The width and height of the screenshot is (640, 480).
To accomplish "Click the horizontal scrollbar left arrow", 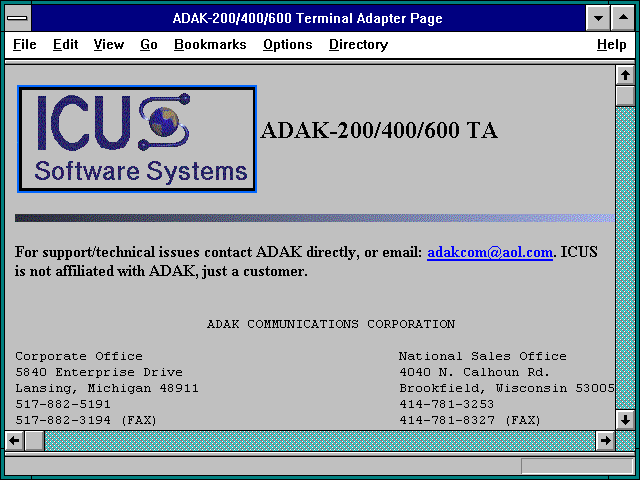I will 15,441.
